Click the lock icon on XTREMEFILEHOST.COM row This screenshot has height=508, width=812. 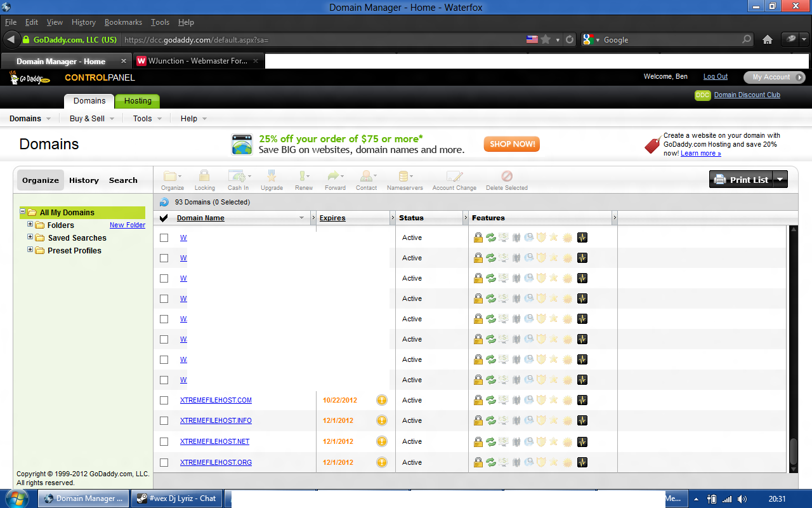point(478,400)
